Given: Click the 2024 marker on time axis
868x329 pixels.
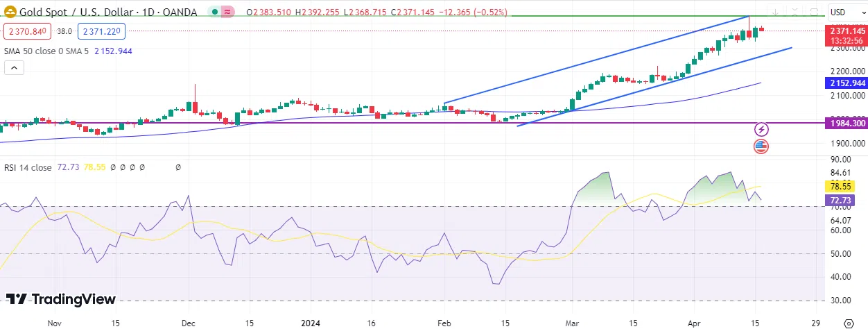Looking at the screenshot, I should click(x=310, y=323).
